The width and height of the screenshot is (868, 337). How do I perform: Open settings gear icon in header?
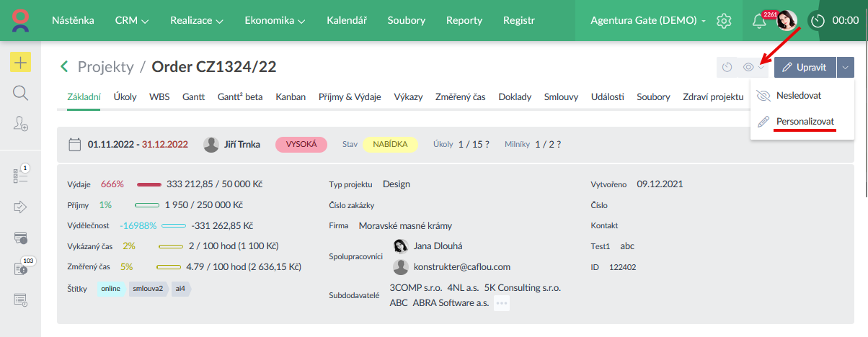[x=725, y=21]
